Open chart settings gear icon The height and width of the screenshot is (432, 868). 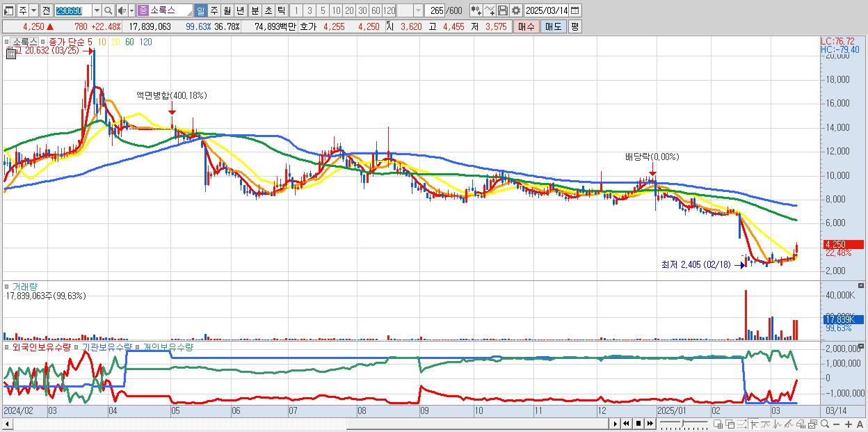tap(515, 10)
